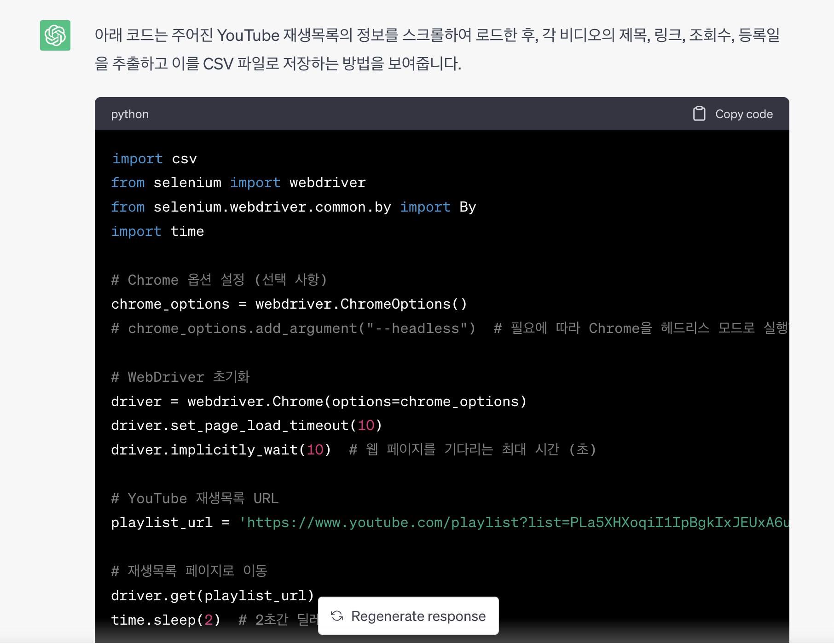Click the line "driver.get(playlist_url)"
Viewport: 834px width, 644px height.
coord(213,596)
